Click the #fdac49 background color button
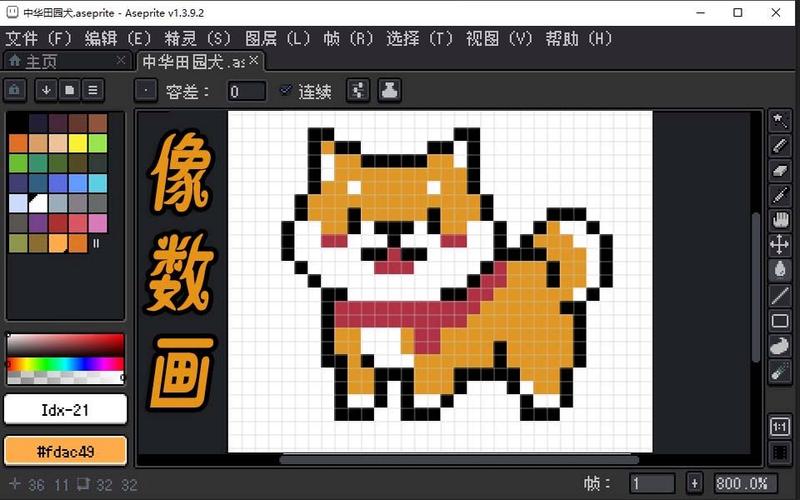 (x=65, y=451)
